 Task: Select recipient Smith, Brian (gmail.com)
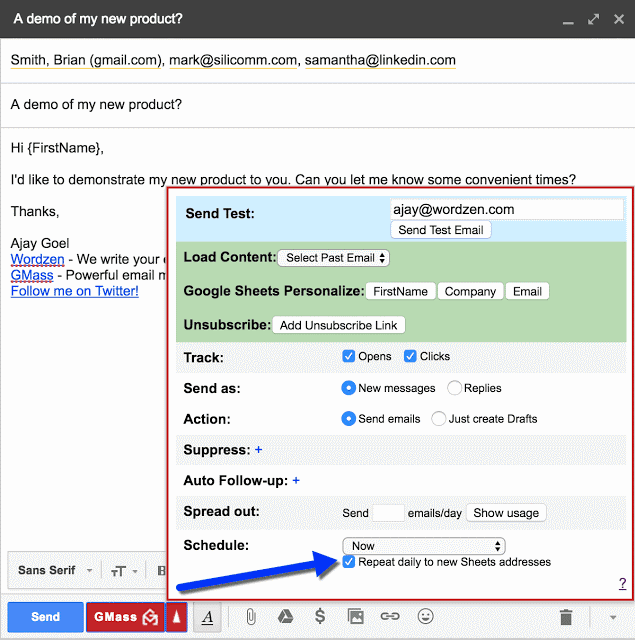[86, 60]
